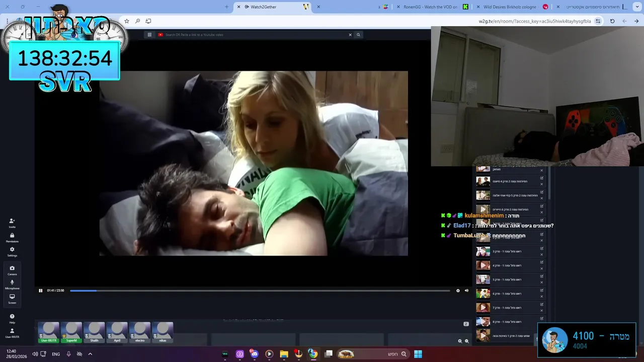Open room Permissions lock icon
This screenshot has width=644, height=362.
click(x=12, y=237)
